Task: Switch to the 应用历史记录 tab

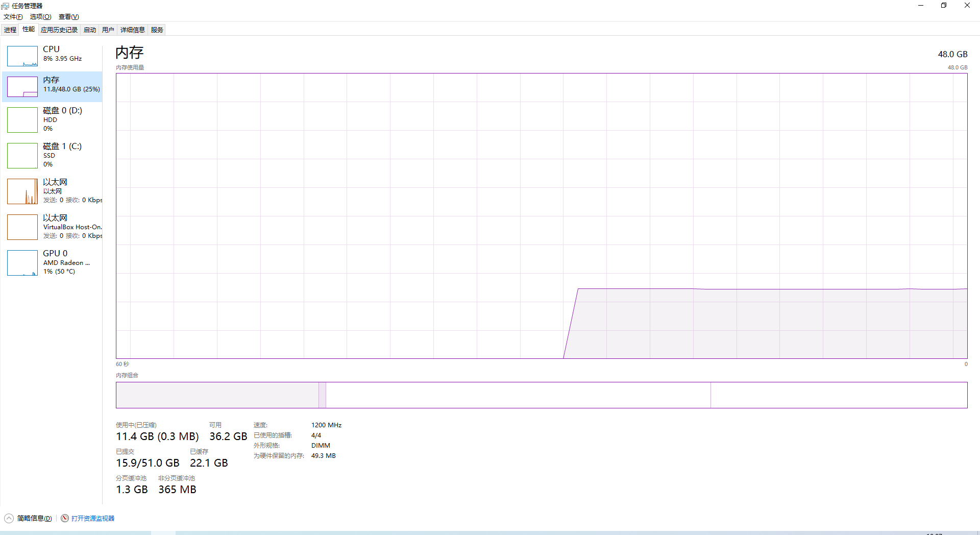Action: pos(59,30)
